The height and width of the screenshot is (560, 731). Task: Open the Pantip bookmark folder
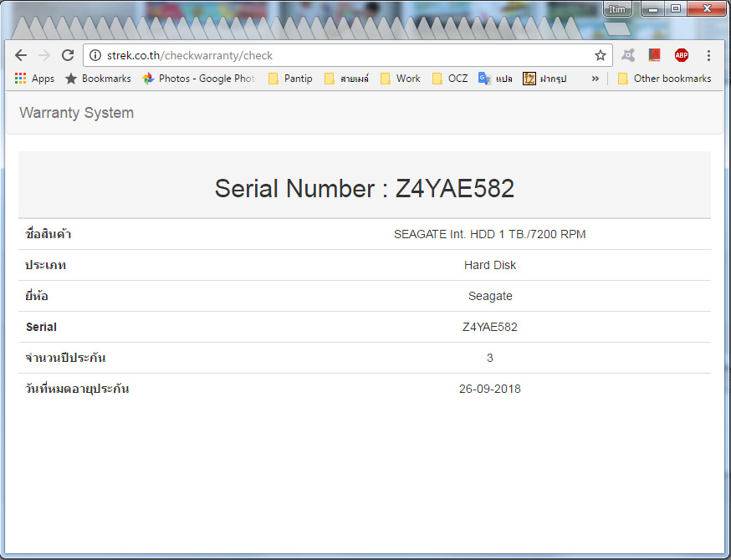tap(290, 79)
